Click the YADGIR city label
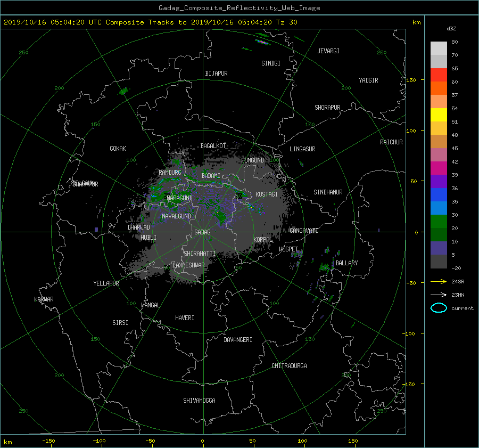The width and height of the screenshot is (479, 448). [368, 80]
